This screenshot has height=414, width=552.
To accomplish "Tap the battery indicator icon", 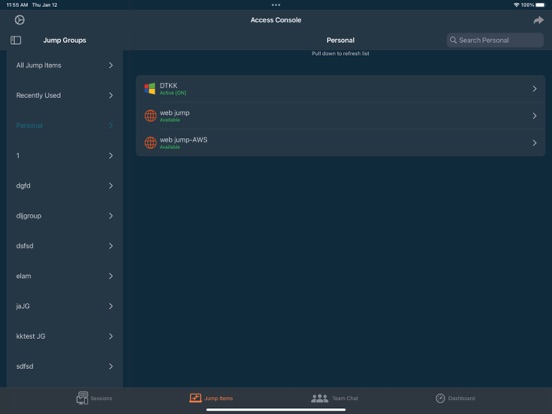I will tap(540, 5).
